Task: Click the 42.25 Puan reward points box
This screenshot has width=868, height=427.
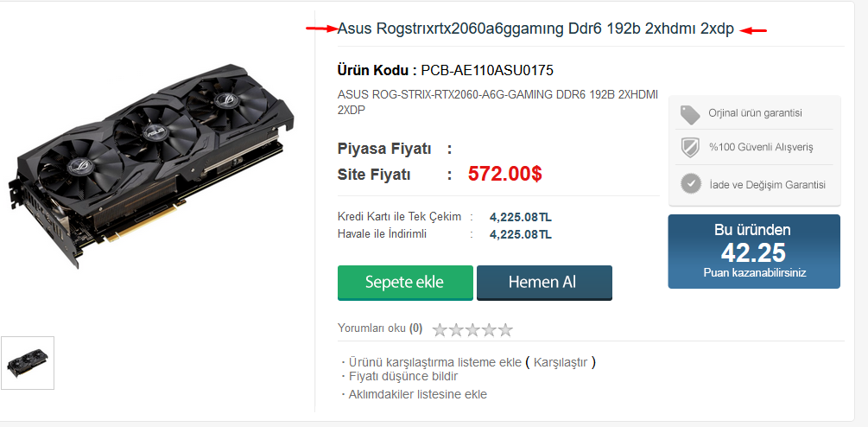Action: point(754,252)
